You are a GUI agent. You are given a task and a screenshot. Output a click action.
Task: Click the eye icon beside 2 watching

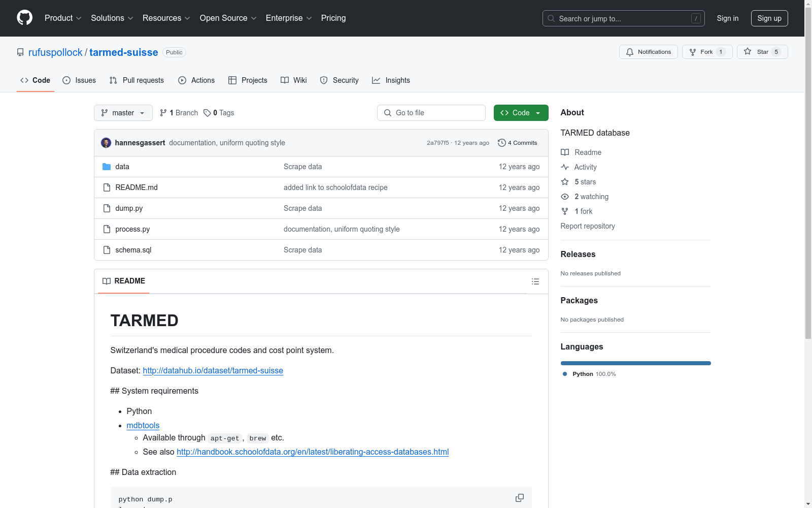(565, 197)
